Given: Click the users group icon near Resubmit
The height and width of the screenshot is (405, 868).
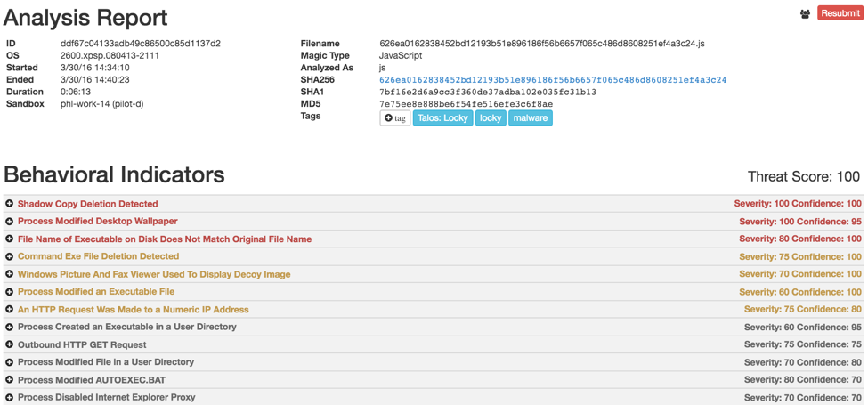Looking at the screenshot, I should tap(805, 14).
